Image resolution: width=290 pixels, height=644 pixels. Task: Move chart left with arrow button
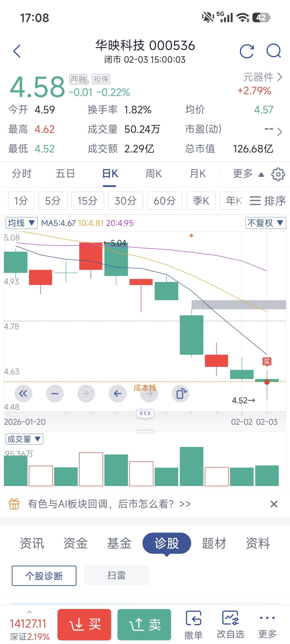(118, 394)
